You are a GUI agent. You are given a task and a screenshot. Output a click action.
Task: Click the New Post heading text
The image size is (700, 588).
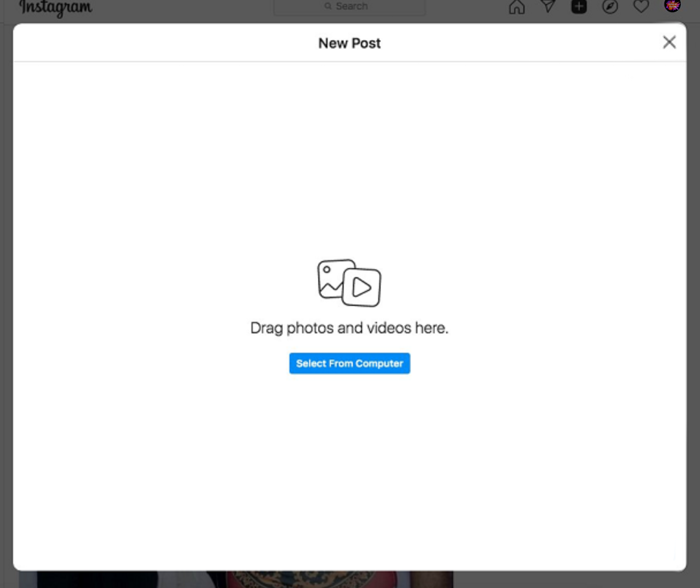click(x=350, y=43)
